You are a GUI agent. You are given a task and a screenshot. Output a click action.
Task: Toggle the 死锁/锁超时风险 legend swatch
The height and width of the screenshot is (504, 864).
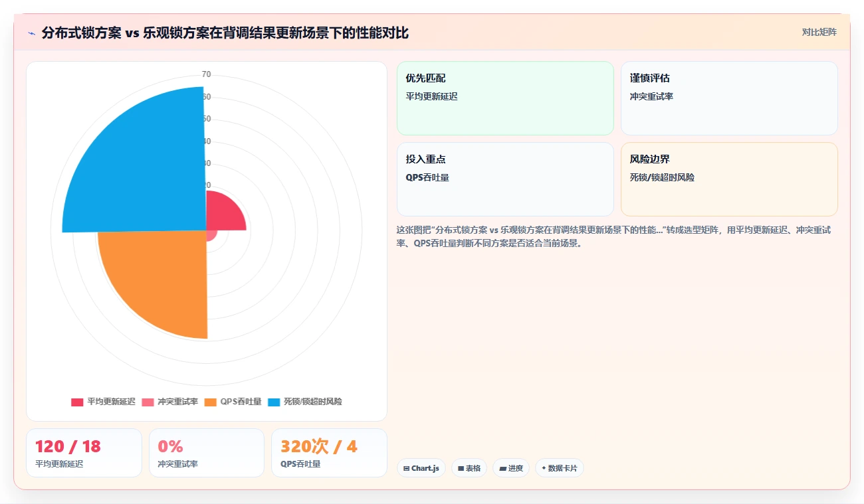(x=274, y=402)
